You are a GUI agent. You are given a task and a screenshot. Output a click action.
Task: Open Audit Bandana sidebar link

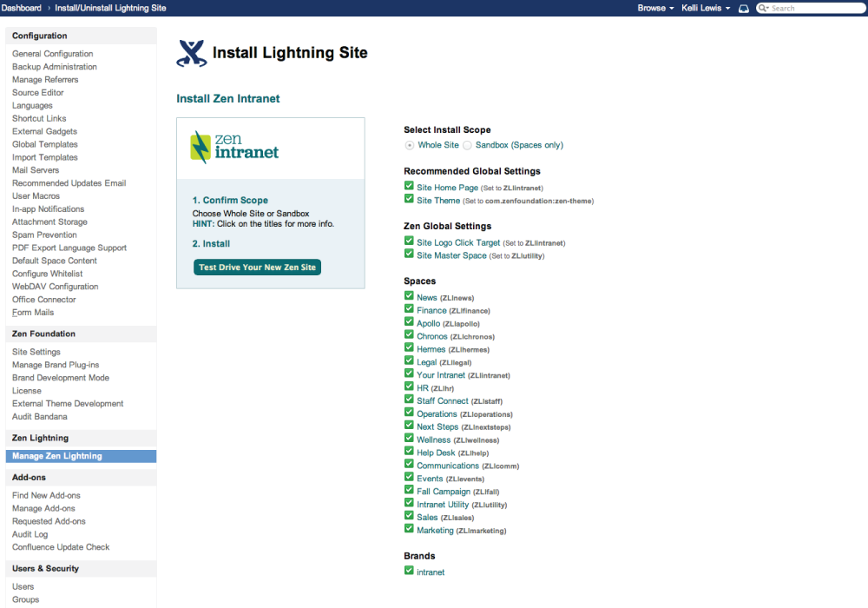(x=40, y=416)
